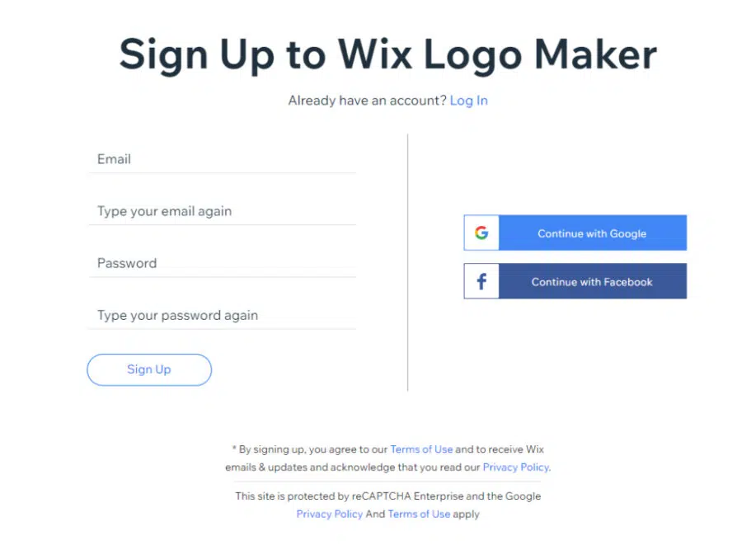756x545 pixels.
Task: Select Continue with Google button label
Action: 592,233
